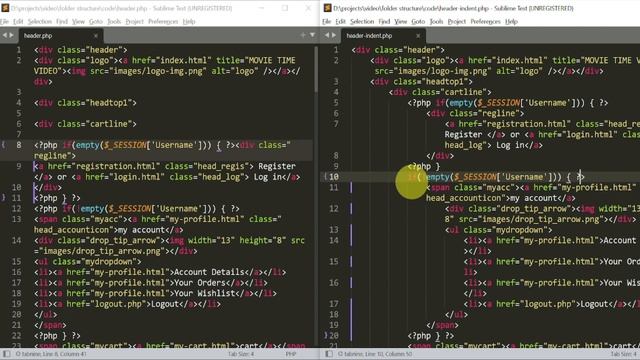Open Tab Size selector in left status bar

(241, 354)
